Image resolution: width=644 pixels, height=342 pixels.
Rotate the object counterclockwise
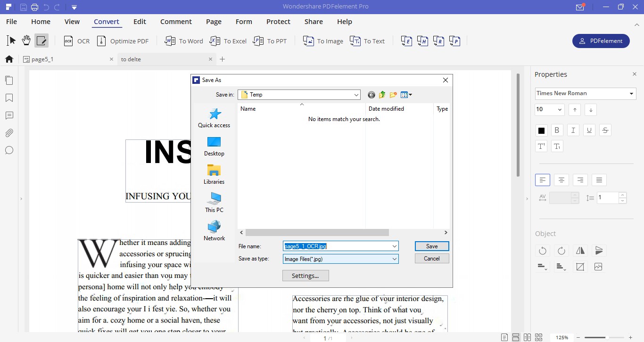click(543, 250)
